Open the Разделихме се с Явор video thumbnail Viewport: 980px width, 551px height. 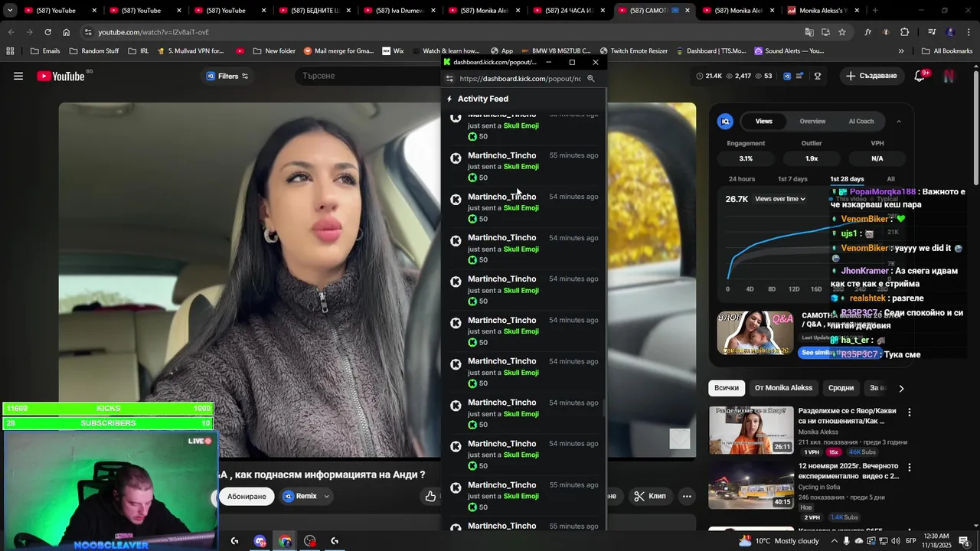pyautogui.click(x=751, y=430)
